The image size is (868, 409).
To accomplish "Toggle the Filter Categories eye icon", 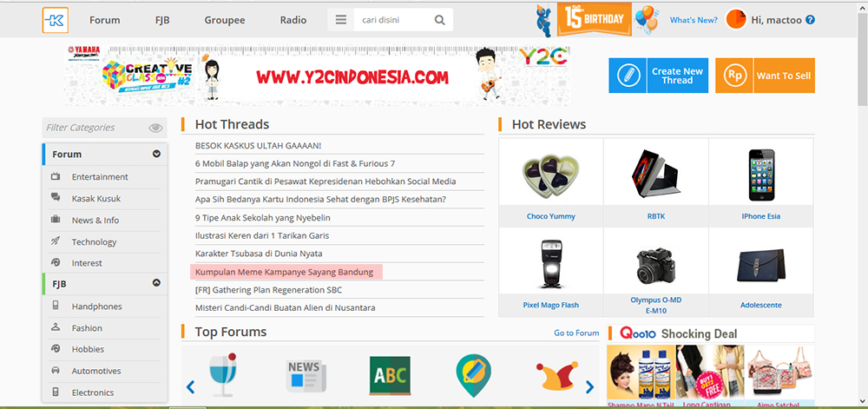I will click(x=155, y=128).
